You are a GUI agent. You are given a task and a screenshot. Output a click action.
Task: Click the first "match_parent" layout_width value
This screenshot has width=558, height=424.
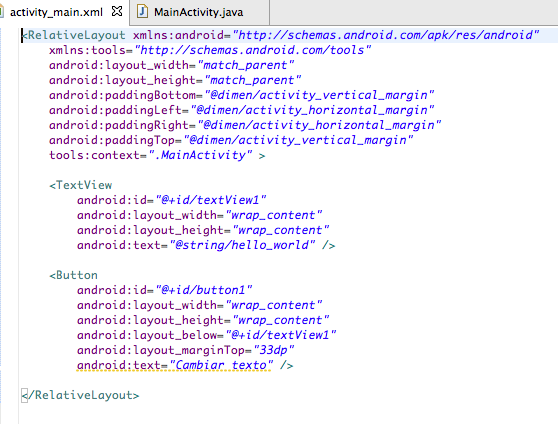coord(246,65)
